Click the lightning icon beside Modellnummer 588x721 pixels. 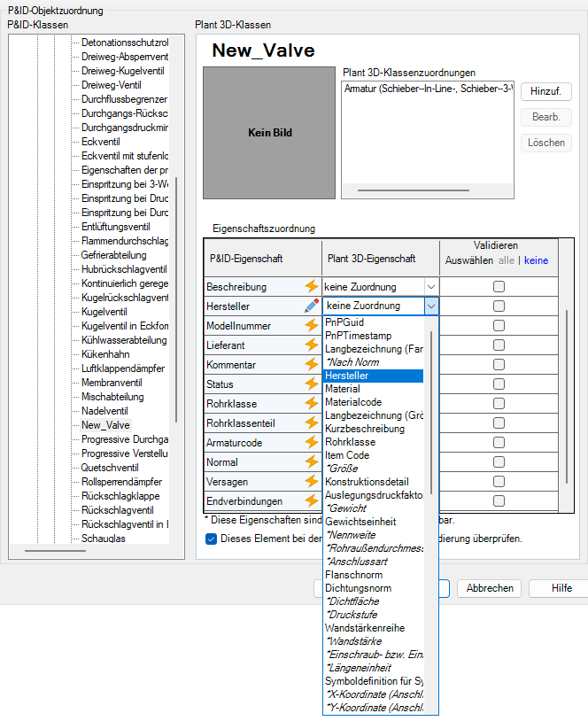(311, 326)
